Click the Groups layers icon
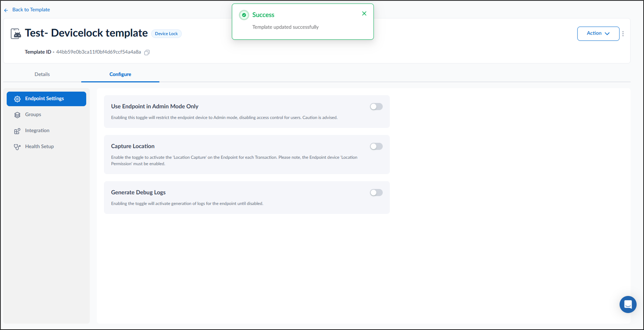The image size is (644, 330). [17, 115]
